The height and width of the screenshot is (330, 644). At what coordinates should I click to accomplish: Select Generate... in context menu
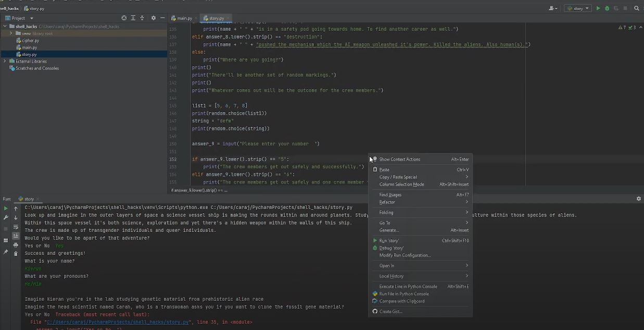pos(421,230)
